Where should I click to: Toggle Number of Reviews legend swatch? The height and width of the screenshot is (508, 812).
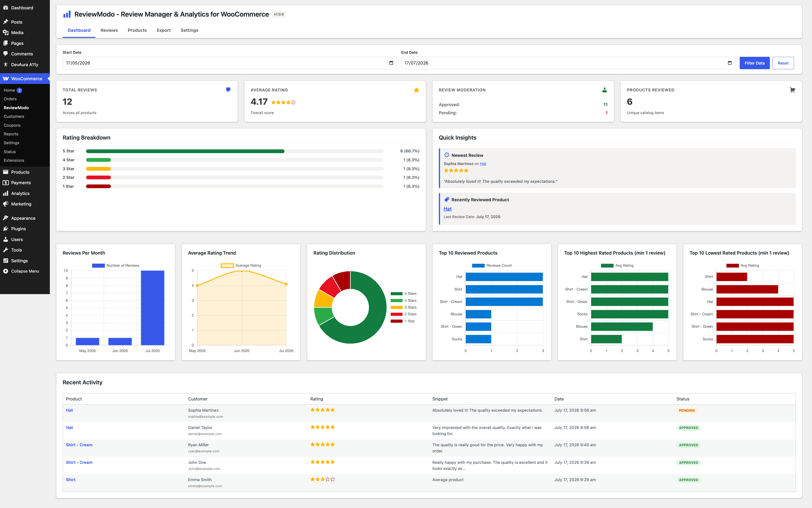[x=98, y=265]
